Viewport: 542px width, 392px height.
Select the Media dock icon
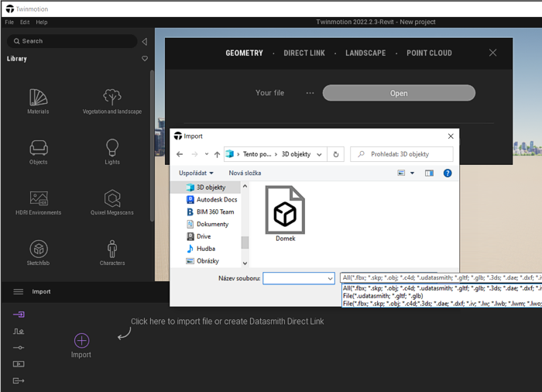coord(19,364)
